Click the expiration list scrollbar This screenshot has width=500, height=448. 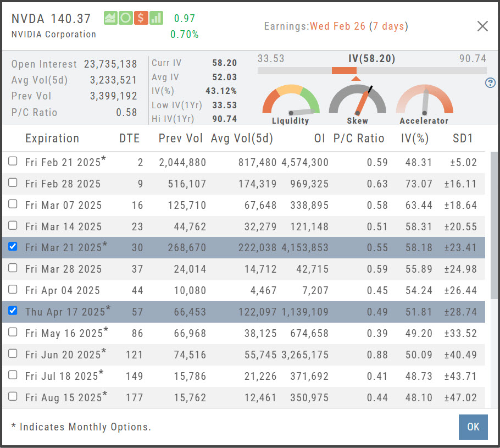(494, 225)
